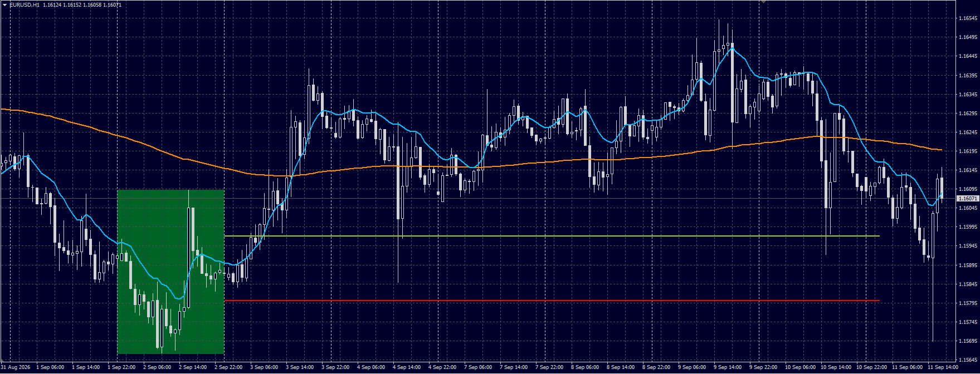The image size is (980, 374).
Task: Click the 9 Sep 22:00 time label
Action: pos(763,367)
